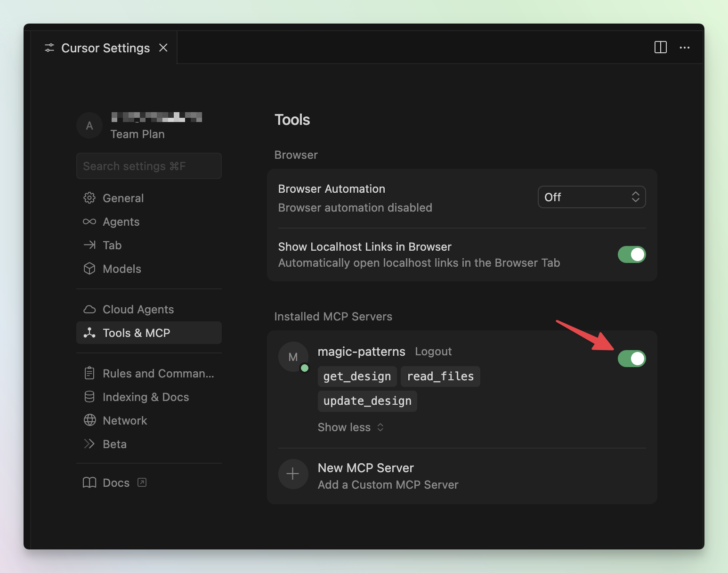Image resolution: width=728 pixels, height=573 pixels.
Task: Collapse tool list with Show less
Action: pyautogui.click(x=350, y=427)
